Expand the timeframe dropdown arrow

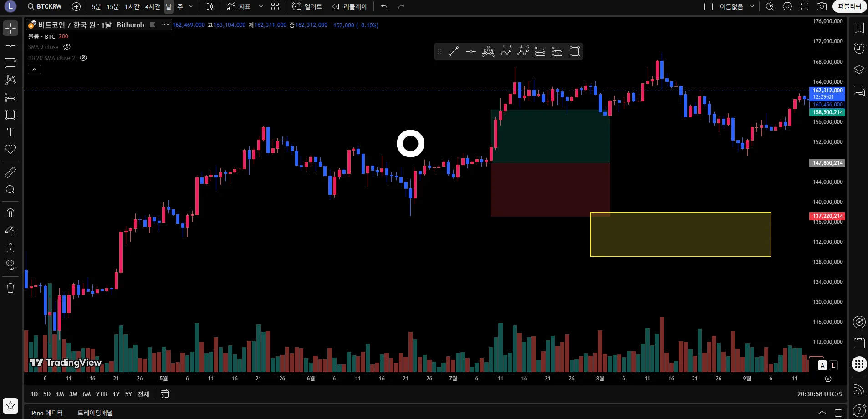(191, 6)
